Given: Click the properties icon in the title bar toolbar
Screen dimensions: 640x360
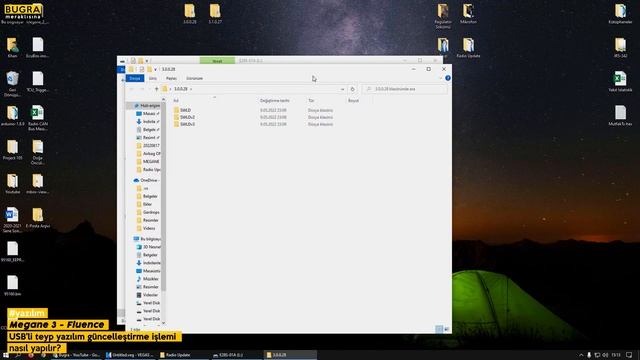Looking at the screenshot, I should coord(142,69).
